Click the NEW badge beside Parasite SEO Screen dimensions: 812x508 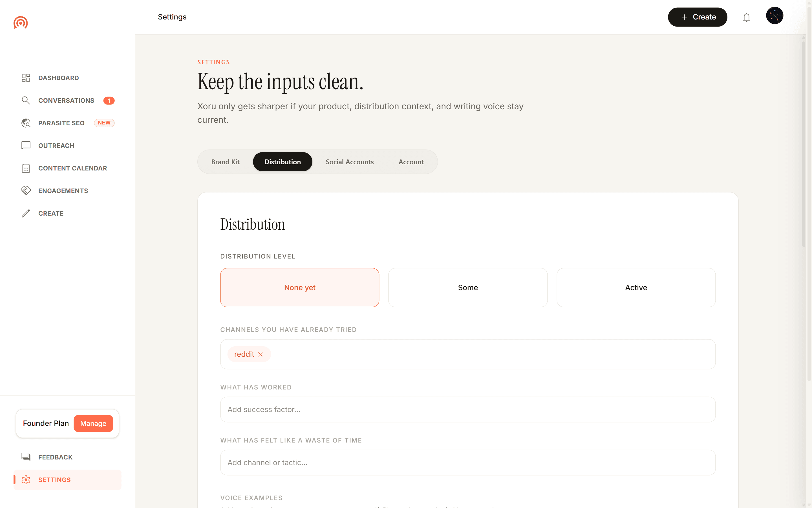[x=104, y=123]
